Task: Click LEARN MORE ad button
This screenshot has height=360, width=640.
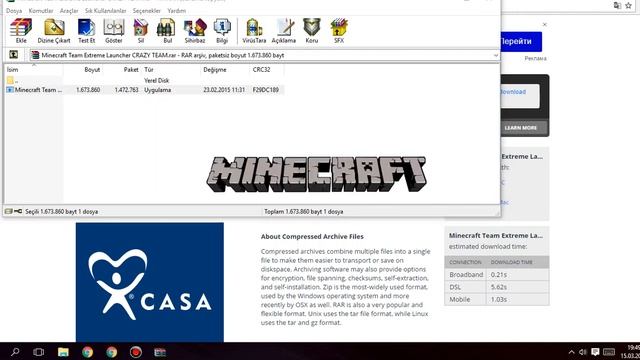Action: (x=521, y=128)
